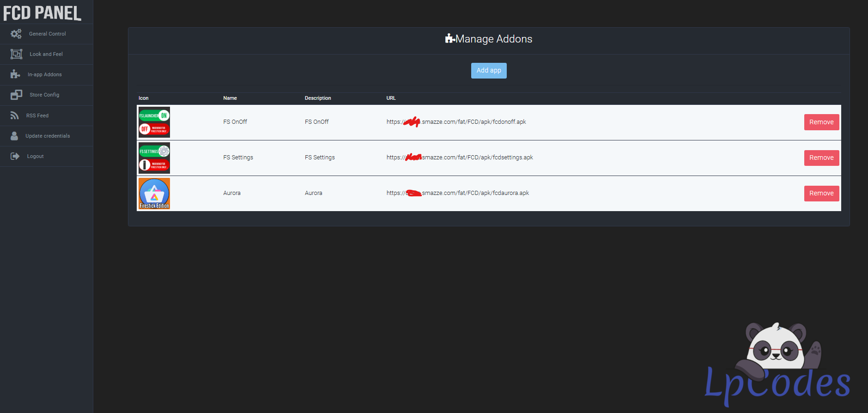This screenshot has height=413, width=868.
Task: Select the FS Launcher OnOff thumbnail
Action: [154, 122]
